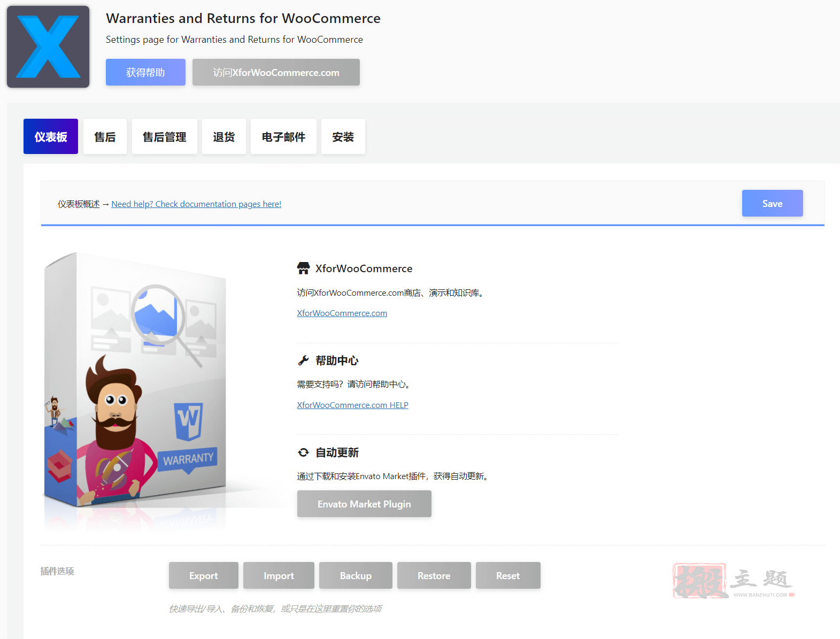Open the 仪表板 tab

click(51, 136)
